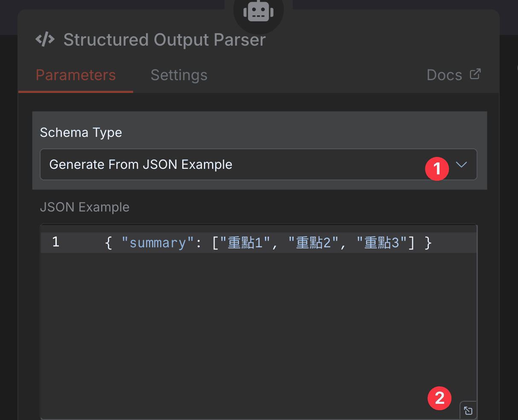518x420 pixels.
Task: Click the code brackets icon beside the node title
Action: 45,39
